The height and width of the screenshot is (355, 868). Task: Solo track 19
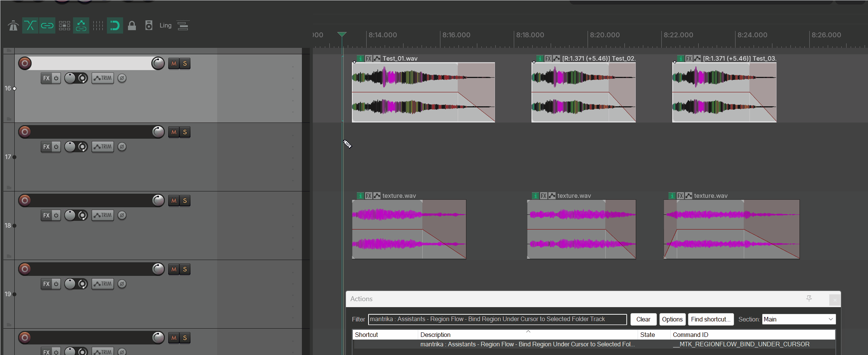(185, 269)
